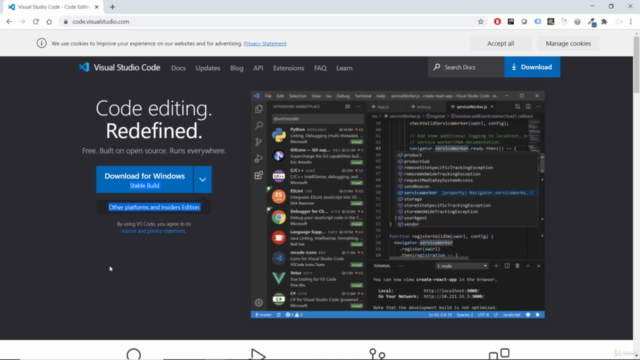Open the Docs menu item
640x360 pixels.
coord(178,68)
